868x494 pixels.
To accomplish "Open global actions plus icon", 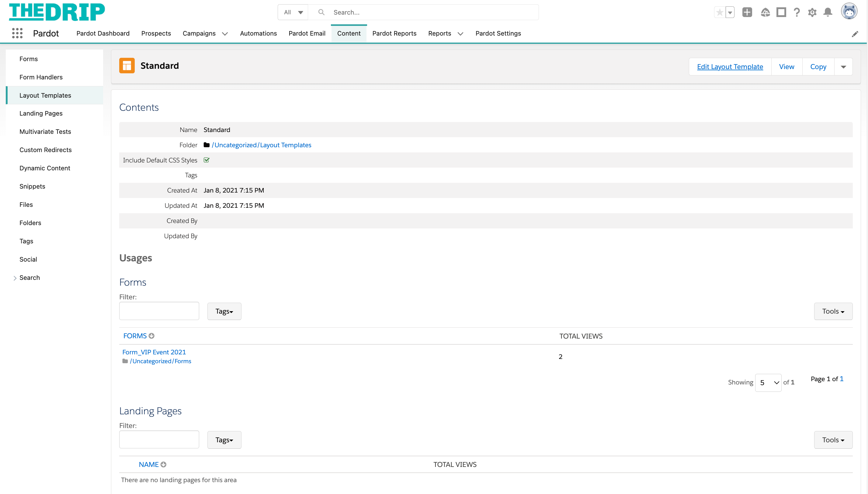I will pos(747,12).
